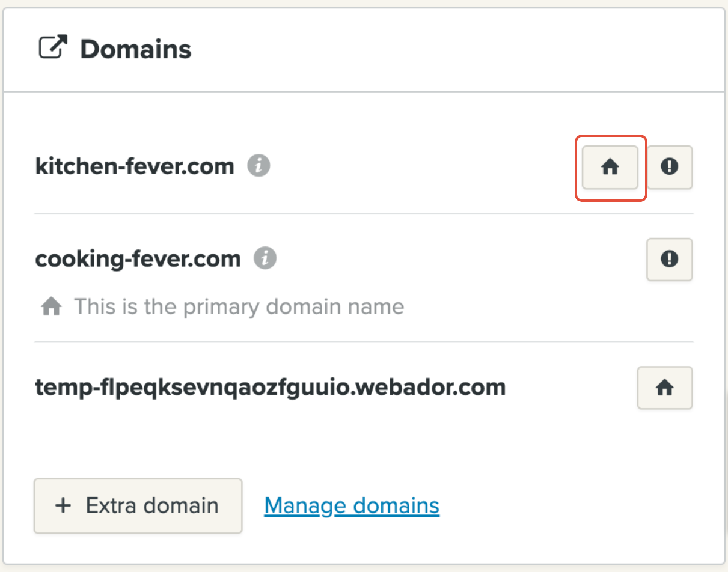This screenshot has width=728, height=572.
Task: Select the cooking-fever.com domain name
Action: coord(138,259)
